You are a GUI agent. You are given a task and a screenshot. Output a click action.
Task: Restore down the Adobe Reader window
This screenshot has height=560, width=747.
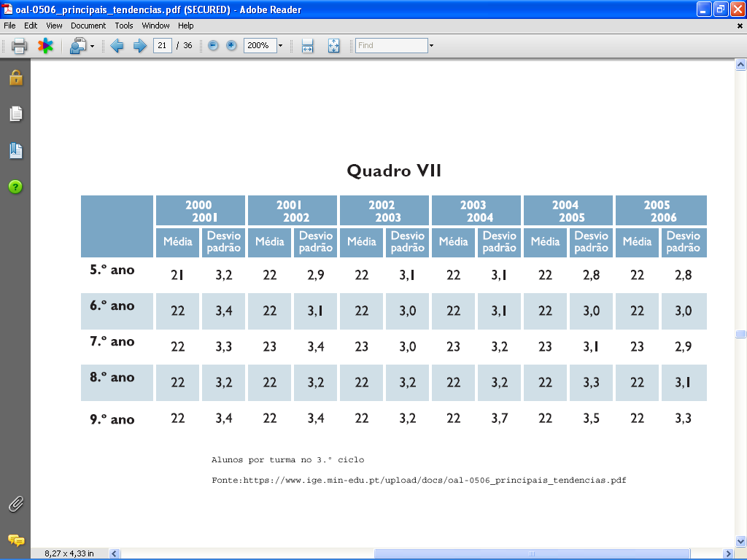(720, 9)
